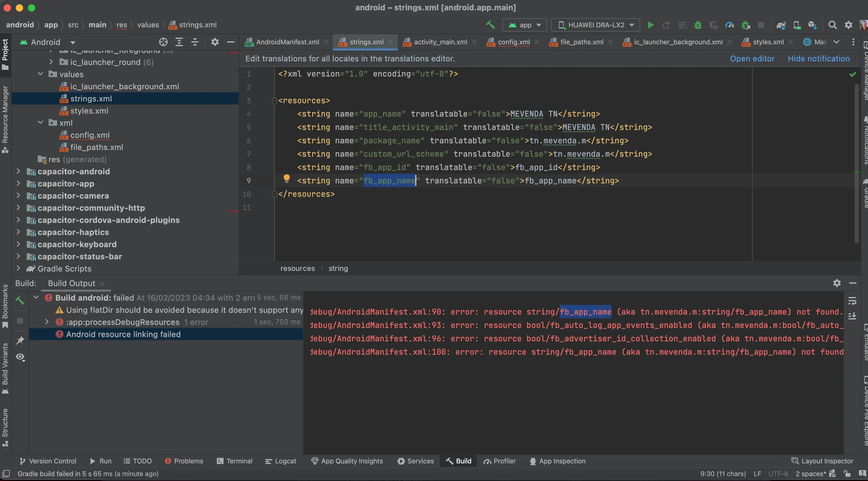Close the strings.xml tab

[x=391, y=42]
